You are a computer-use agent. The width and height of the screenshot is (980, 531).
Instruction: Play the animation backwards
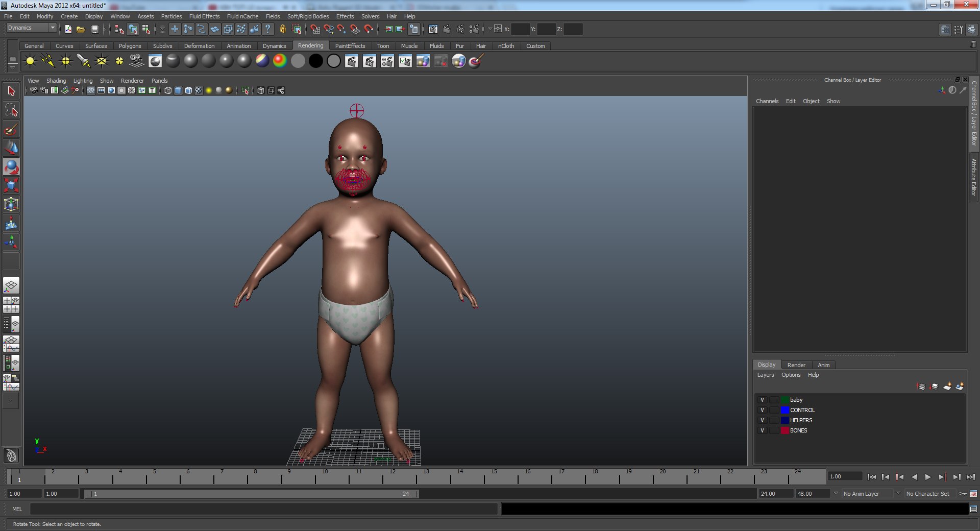pyautogui.click(x=914, y=477)
